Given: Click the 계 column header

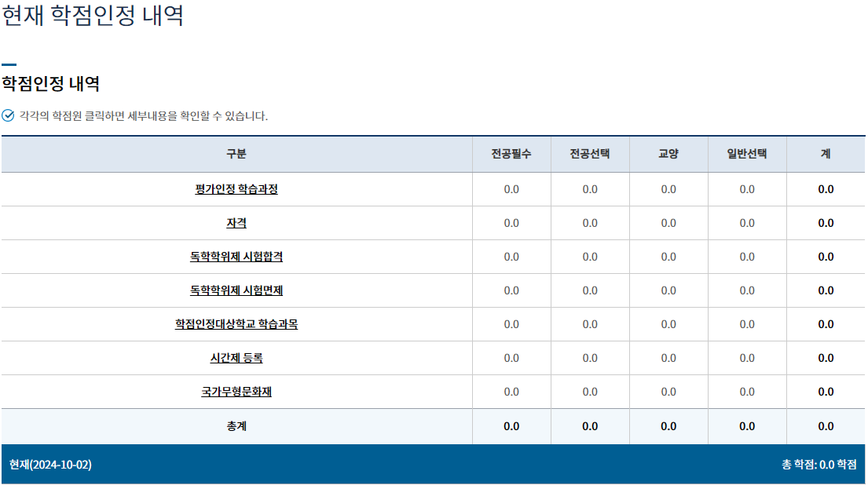Looking at the screenshot, I should (826, 154).
